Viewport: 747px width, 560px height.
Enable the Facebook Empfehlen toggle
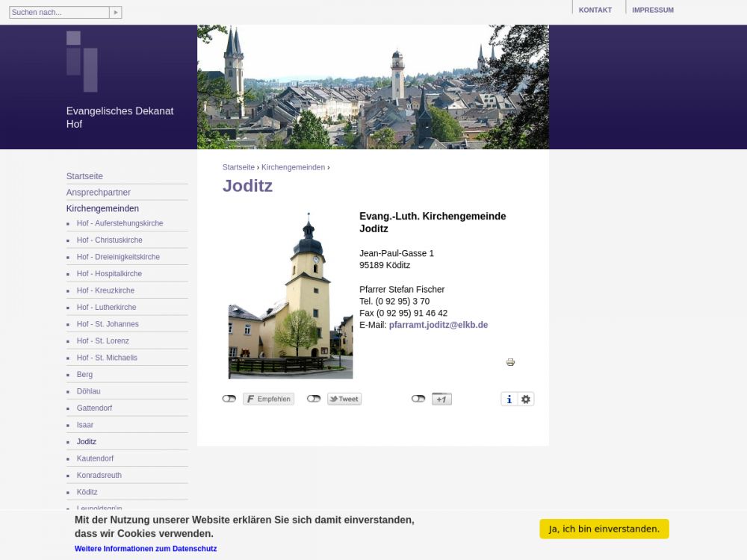229,399
